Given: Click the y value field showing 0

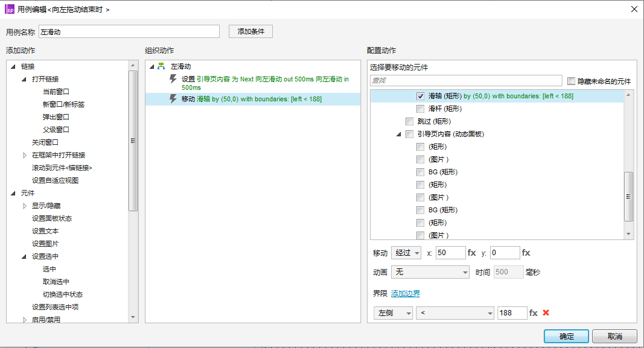Looking at the screenshot, I should [x=505, y=253].
